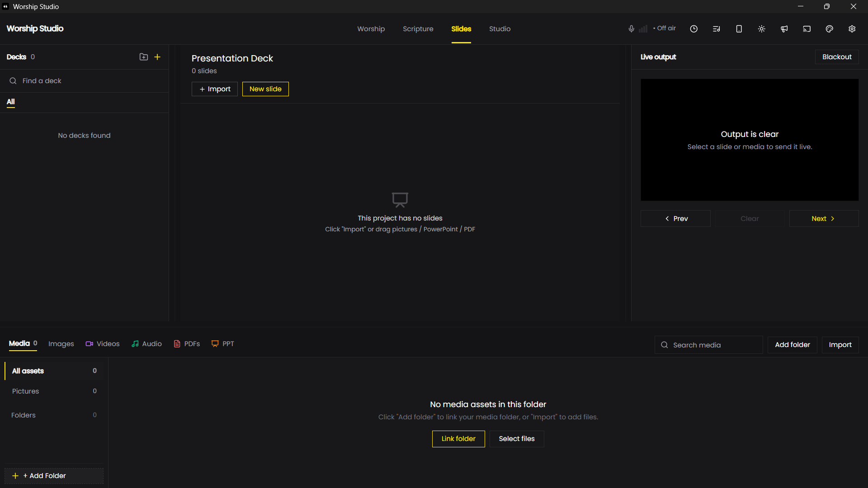Image resolution: width=868 pixels, height=488 pixels.
Task: Switch to the Scripture tab
Action: point(418,29)
